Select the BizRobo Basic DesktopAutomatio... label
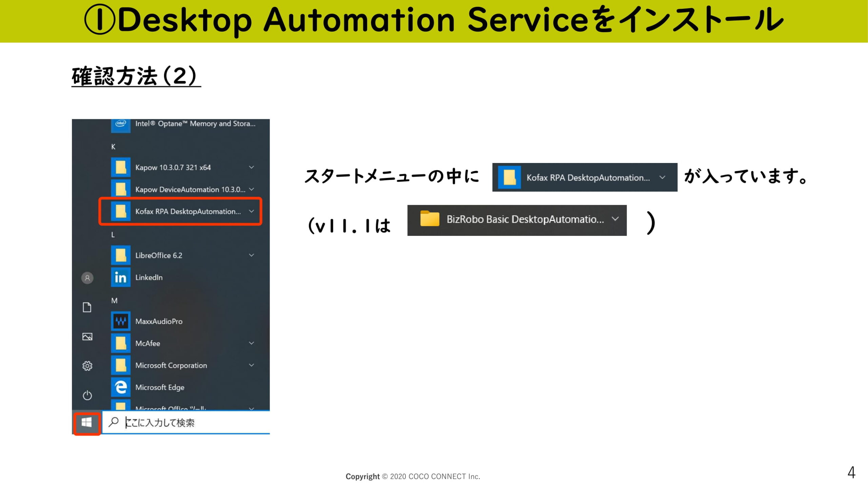868x488 pixels. pos(525,219)
